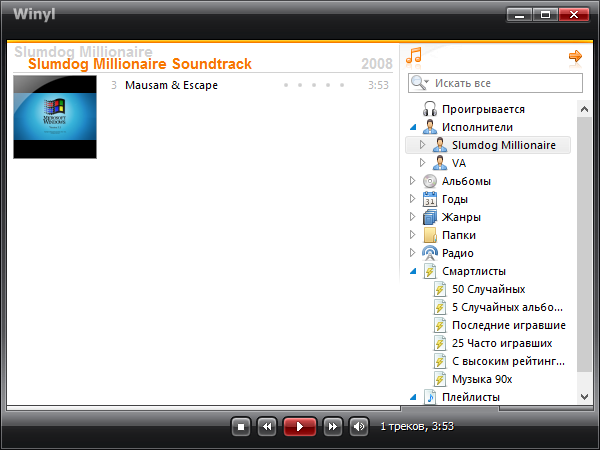This screenshot has height=450, width=600.
Task: Click the icon beside 'Музыка 90x'
Action: (x=440, y=379)
